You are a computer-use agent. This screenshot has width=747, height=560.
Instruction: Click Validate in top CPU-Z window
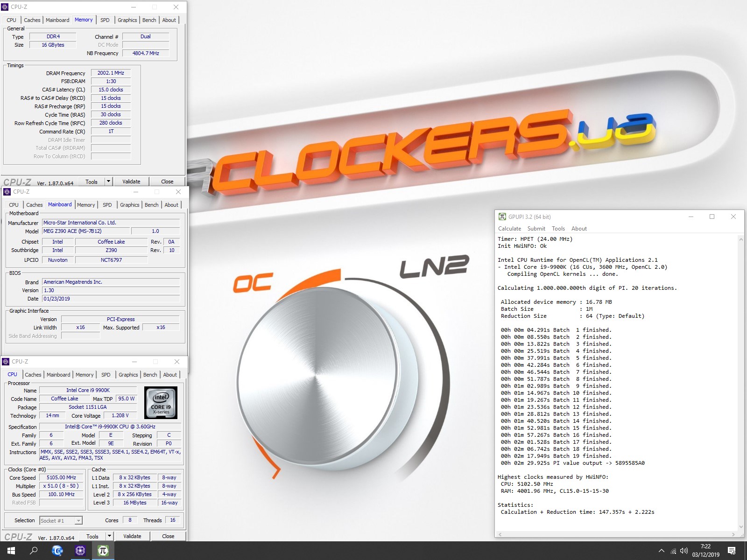[x=131, y=182]
